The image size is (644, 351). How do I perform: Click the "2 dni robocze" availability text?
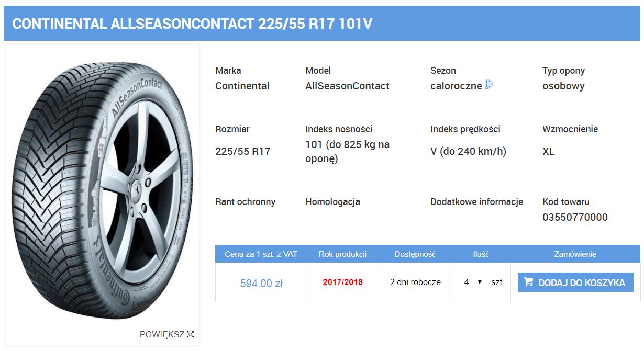[415, 282]
